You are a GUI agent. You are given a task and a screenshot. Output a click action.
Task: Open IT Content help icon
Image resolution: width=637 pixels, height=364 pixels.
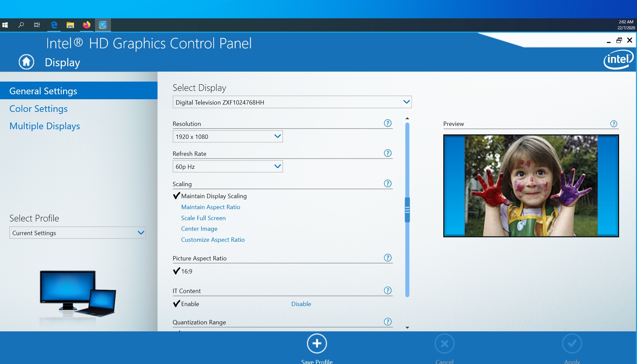pyautogui.click(x=388, y=290)
